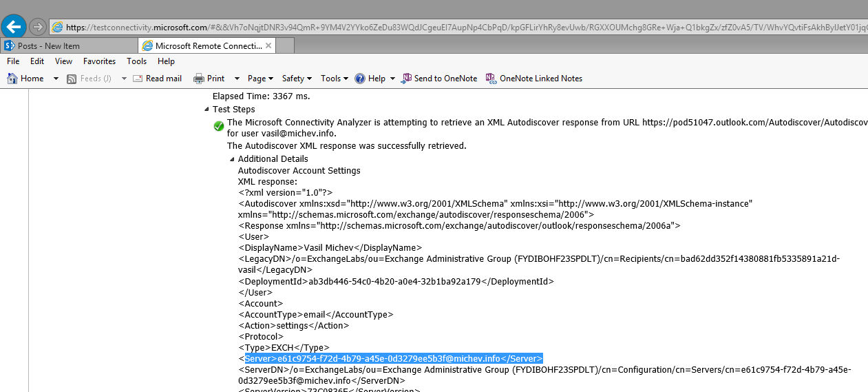Screen dimensions: 868x392
Task: Click the opening <Account> tag line
Action: [260, 303]
